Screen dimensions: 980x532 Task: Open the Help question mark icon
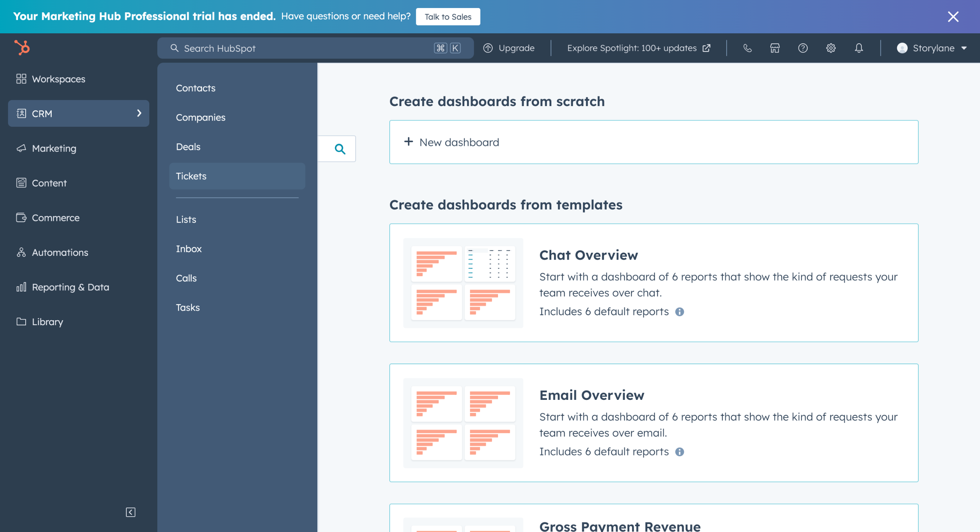(x=803, y=48)
